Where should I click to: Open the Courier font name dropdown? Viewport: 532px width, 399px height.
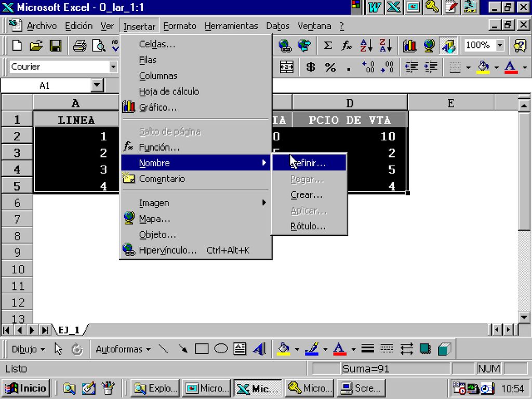point(113,67)
